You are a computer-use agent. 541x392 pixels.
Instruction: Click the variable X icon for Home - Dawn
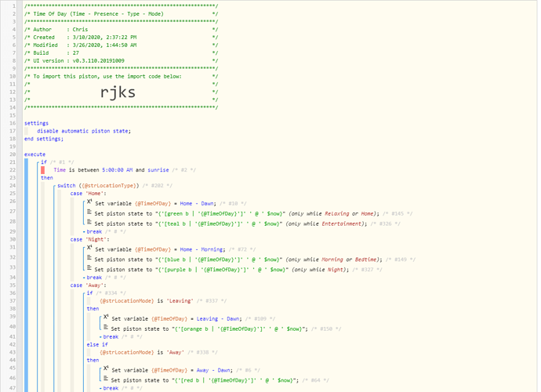point(89,201)
